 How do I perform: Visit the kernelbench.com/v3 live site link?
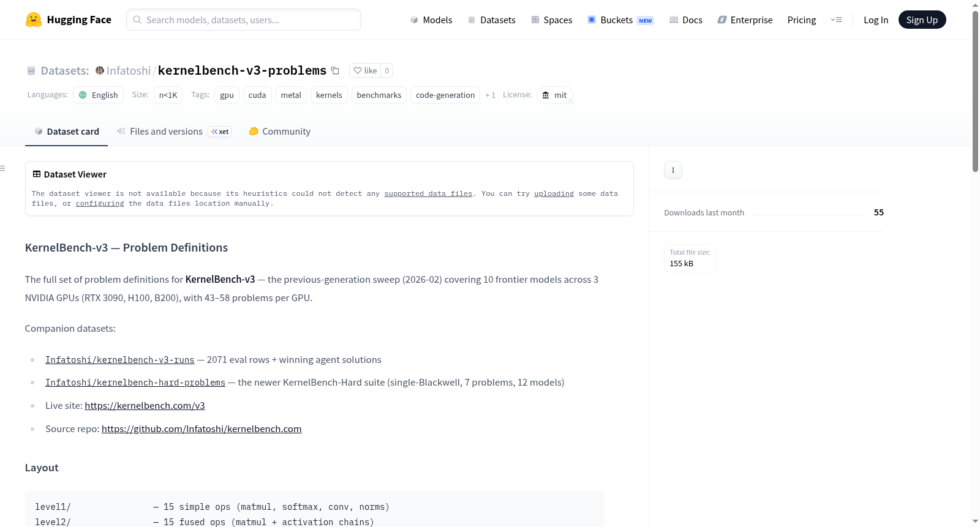click(x=145, y=406)
